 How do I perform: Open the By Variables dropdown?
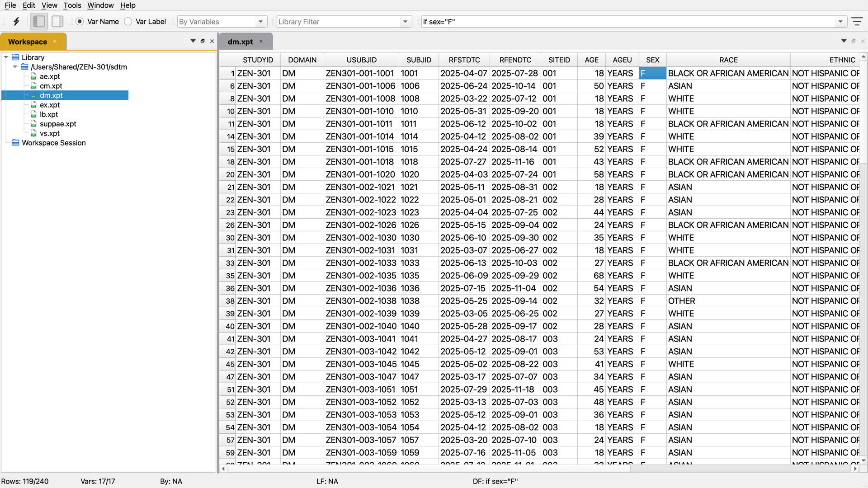pyautogui.click(x=222, y=21)
